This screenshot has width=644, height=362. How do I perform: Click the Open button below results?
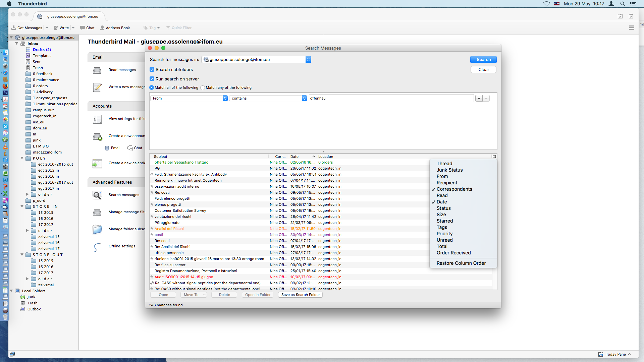163,295
